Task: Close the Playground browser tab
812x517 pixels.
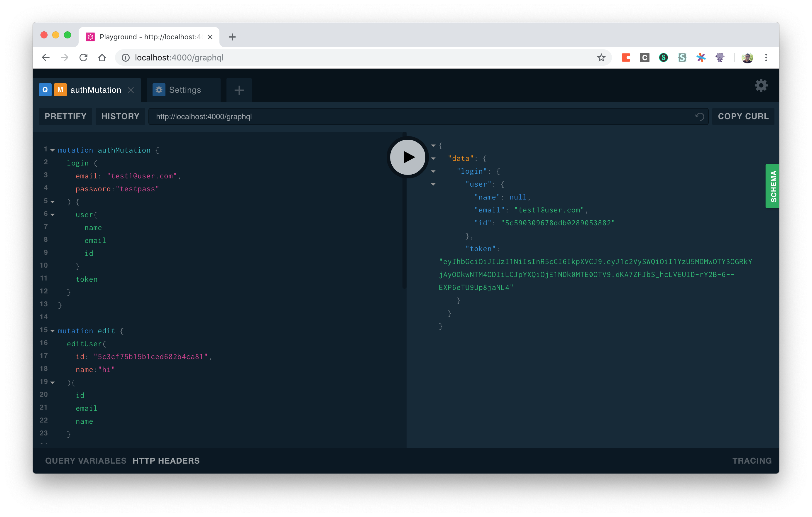Action: click(210, 37)
